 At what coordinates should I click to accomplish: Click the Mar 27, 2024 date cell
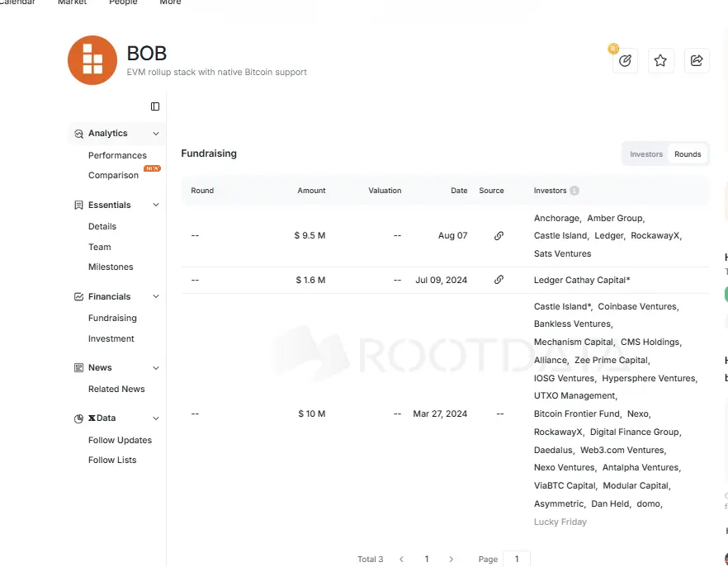coord(440,413)
